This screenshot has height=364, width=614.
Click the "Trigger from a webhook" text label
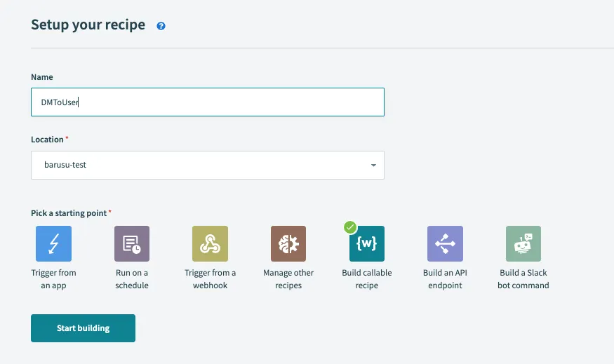point(210,279)
